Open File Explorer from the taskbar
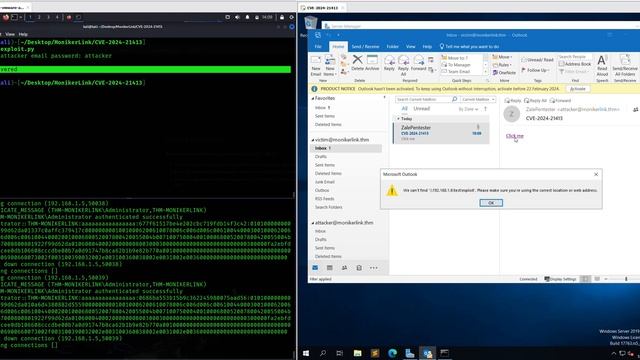 (x=358, y=353)
